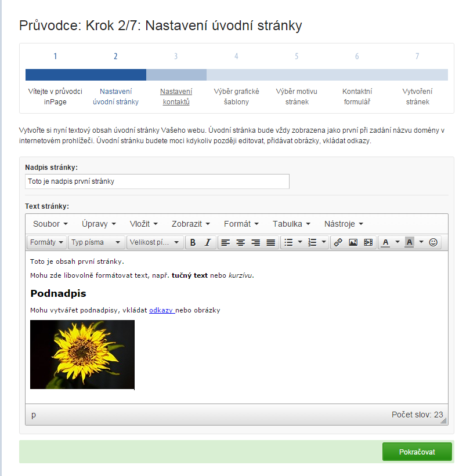Open the Vložit menu
The height and width of the screenshot is (476, 459).
pos(144,224)
